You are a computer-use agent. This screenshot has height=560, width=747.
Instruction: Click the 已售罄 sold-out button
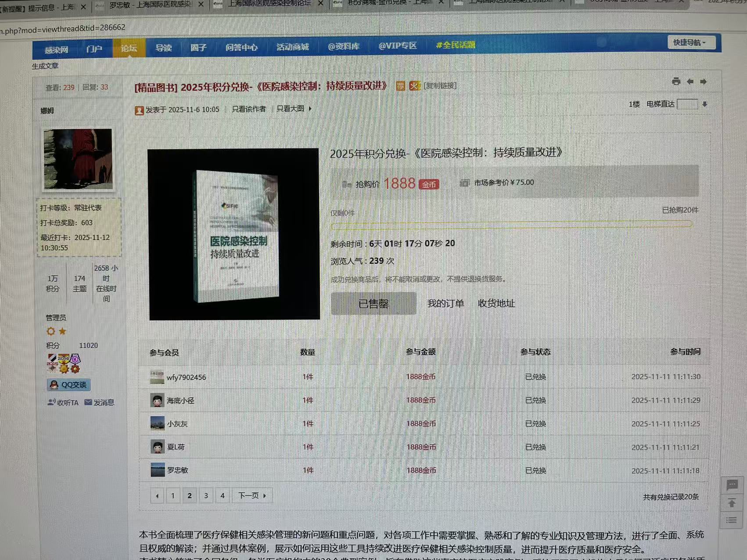tap(373, 304)
